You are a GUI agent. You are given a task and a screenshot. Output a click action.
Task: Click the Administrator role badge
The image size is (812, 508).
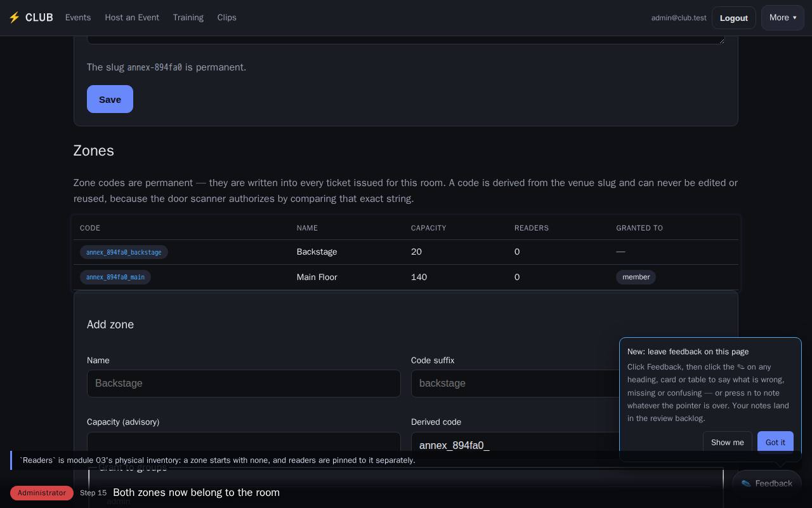42,493
